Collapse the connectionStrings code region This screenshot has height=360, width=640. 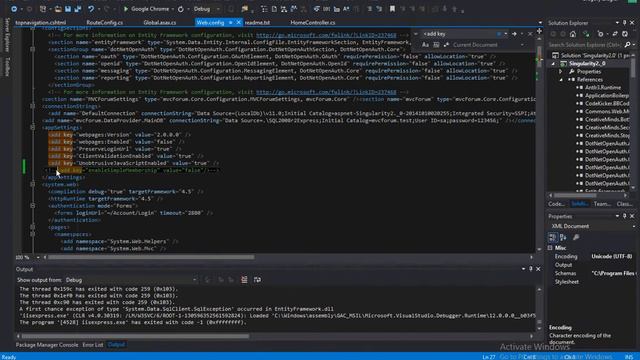pyautogui.click(x=33, y=106)
